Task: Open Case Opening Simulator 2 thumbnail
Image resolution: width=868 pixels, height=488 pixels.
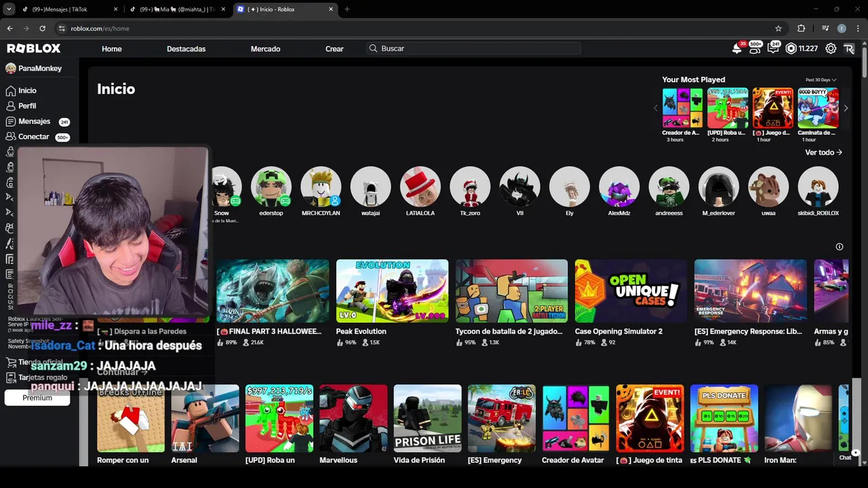Action: point(631,291)
